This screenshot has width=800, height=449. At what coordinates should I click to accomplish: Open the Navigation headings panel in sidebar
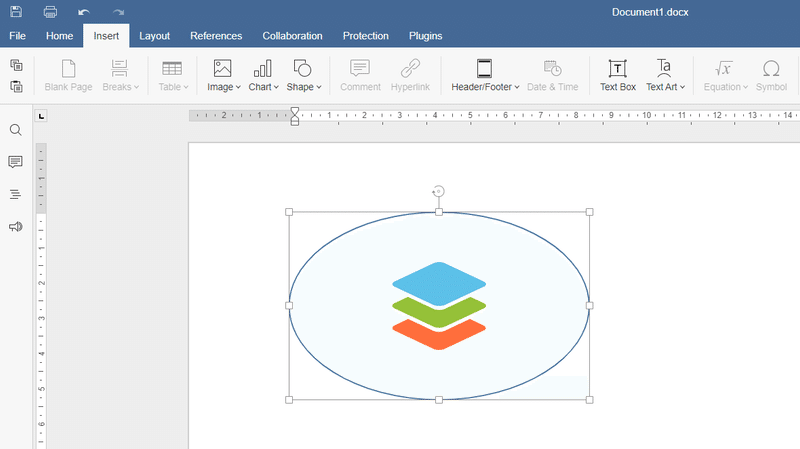(16, 194)
